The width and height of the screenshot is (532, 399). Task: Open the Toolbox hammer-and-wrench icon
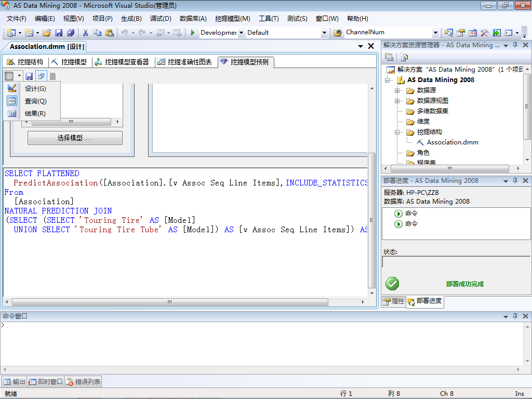[485, 33]
